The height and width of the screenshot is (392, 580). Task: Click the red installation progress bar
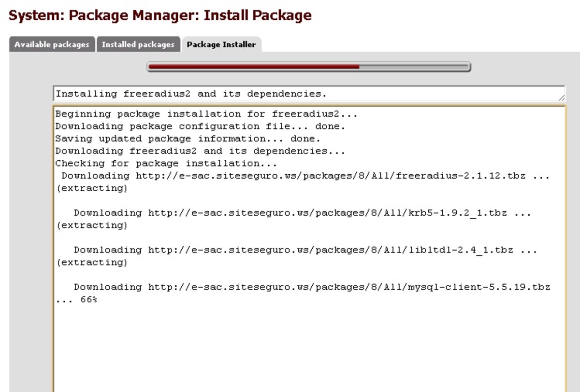point(308,67)
